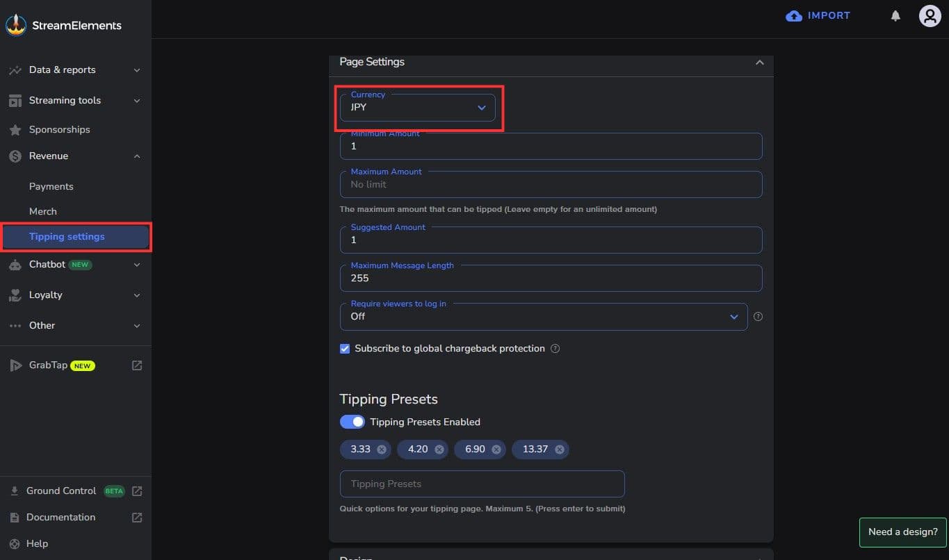Delete the 13.37 preset chip
The width and height of the screenshot is (949, 560).
click(560, 450)
